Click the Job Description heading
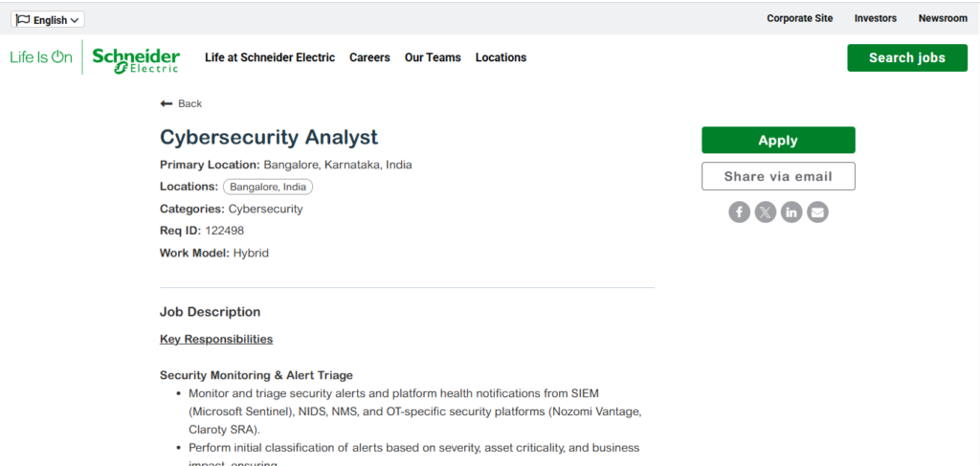The height and width of the screenshot is (466, 980). pos(210,312)
